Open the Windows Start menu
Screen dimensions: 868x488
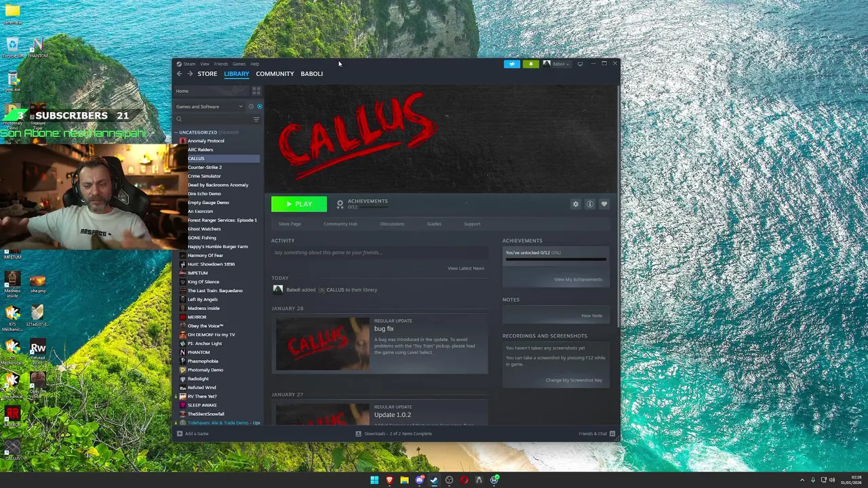(x=374, y=480)
